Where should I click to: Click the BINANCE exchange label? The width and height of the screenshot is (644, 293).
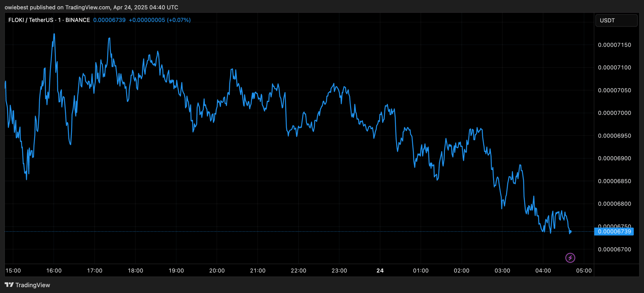tap(77, 20)
